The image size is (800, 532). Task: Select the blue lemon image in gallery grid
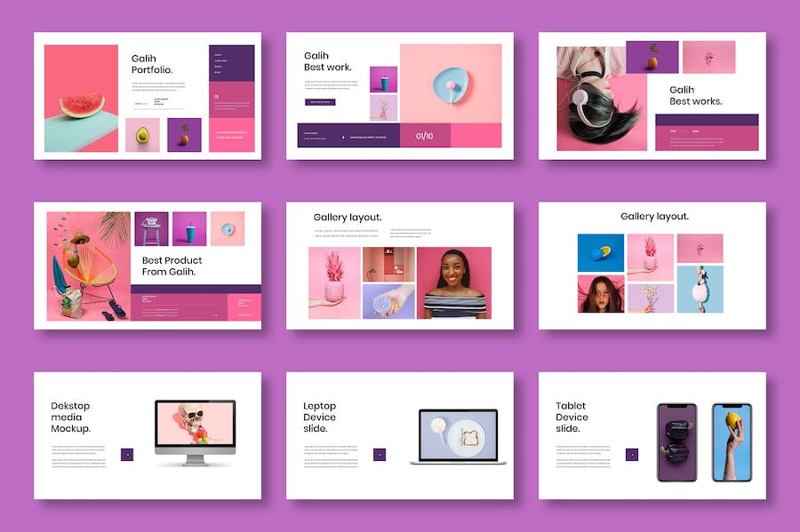[x=600, y=251]
